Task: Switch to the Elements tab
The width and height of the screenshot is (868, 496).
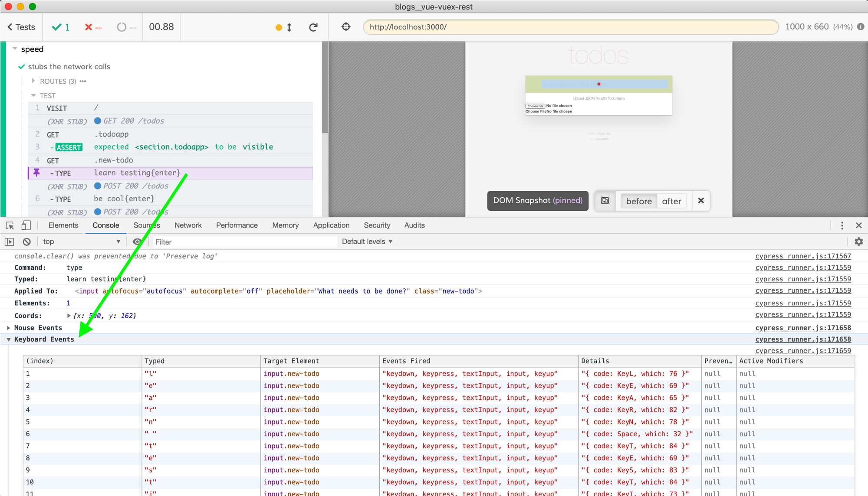Action: coord(63,225)
